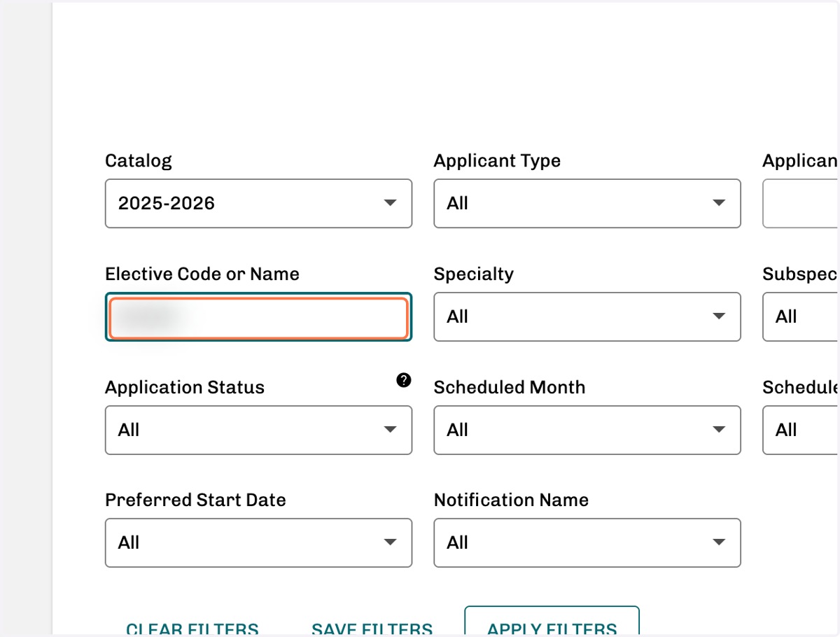This screenshot has height=637, width=840.
Task: Click the Scheduled Month dropdown arrow
Action: (x=719, y=430)
